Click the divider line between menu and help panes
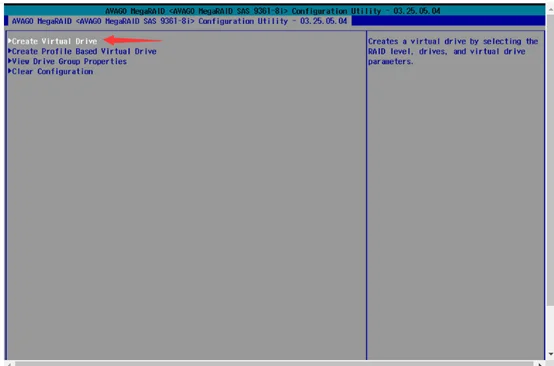This screenshot has height=366, width=554. click(x=366, y=195)
